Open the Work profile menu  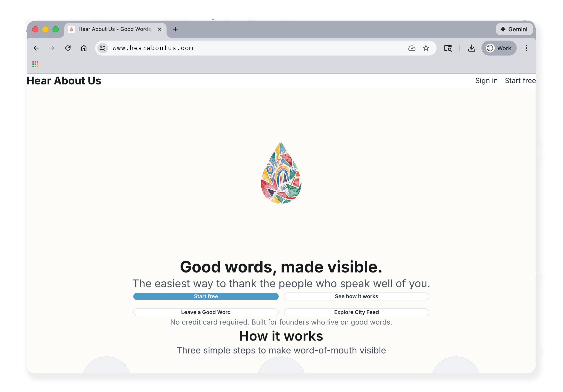point(499,48)
